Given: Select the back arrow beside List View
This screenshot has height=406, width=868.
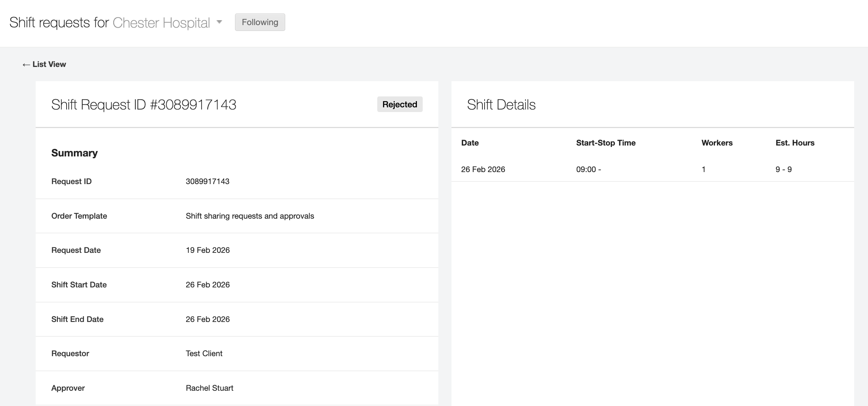Looking at the screenshot, I should [x=25, y=64].
